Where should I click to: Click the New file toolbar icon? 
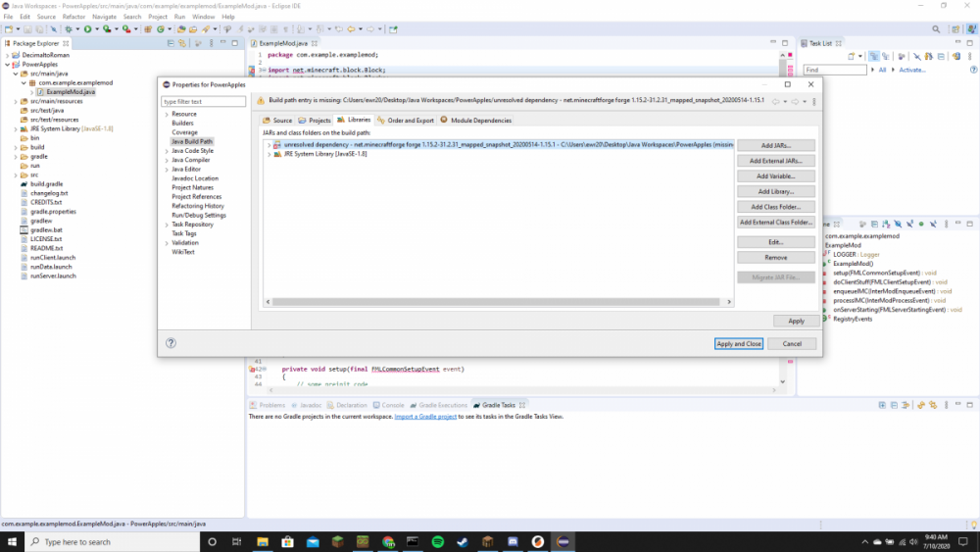(9, 28)
